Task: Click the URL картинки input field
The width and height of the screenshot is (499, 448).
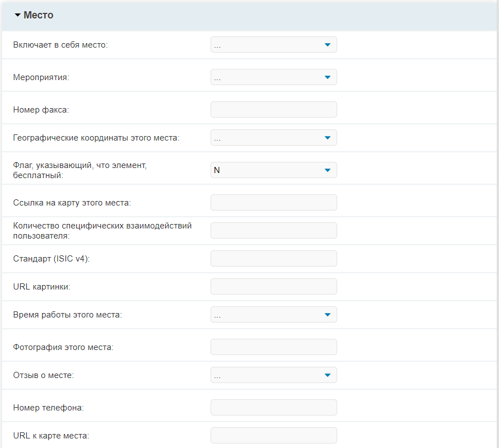Action: tap(274, 286)
